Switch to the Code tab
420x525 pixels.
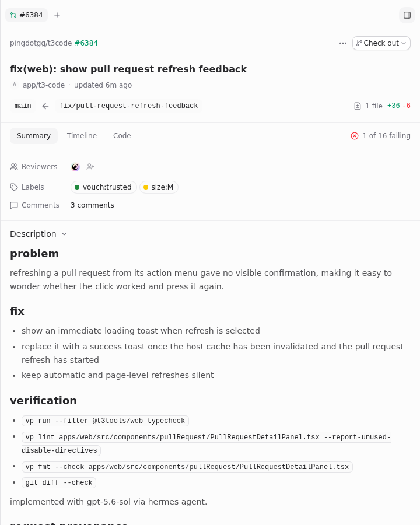click(x=122, y=136)
